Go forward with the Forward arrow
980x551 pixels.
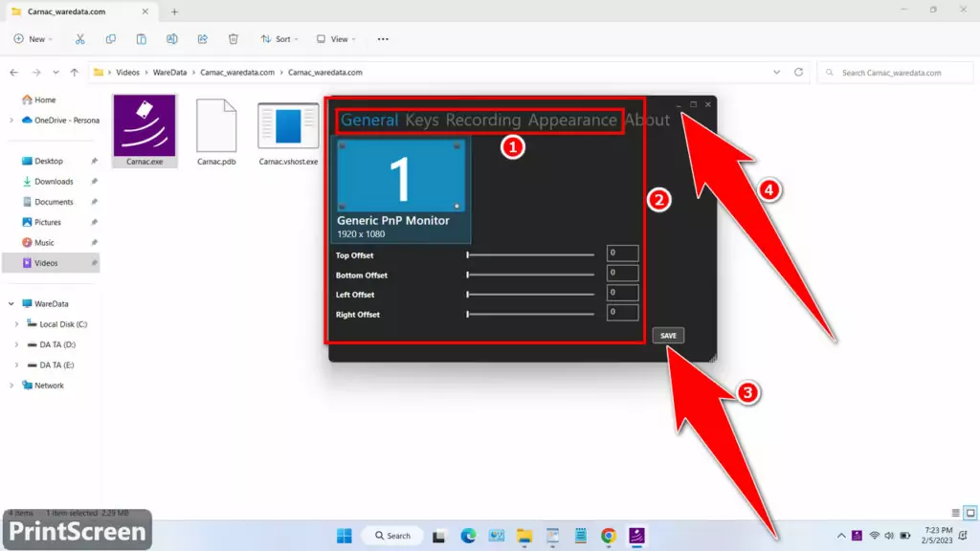[36, 73]
